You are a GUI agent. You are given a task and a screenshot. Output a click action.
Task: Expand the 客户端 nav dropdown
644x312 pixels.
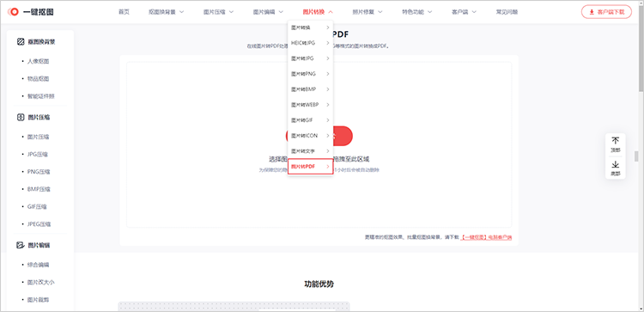(464, 12)
